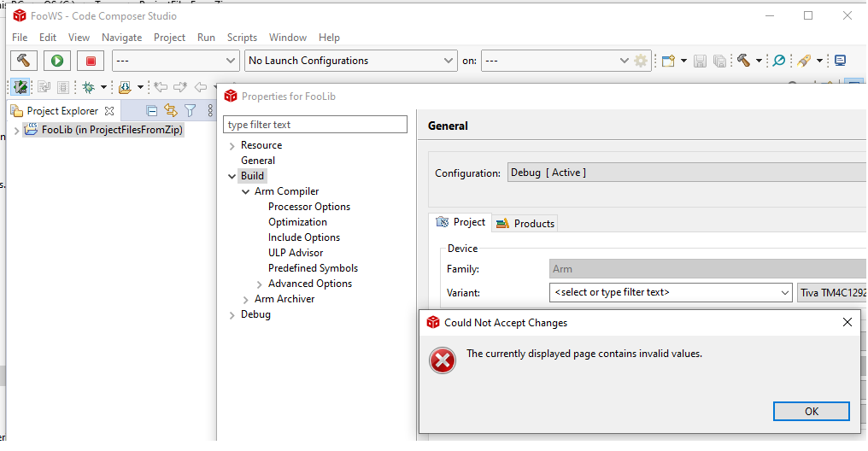Toggle Link with Editor in Project Explorer
Viewport: 868px width, 451px height.
click(x=171, y=110)
